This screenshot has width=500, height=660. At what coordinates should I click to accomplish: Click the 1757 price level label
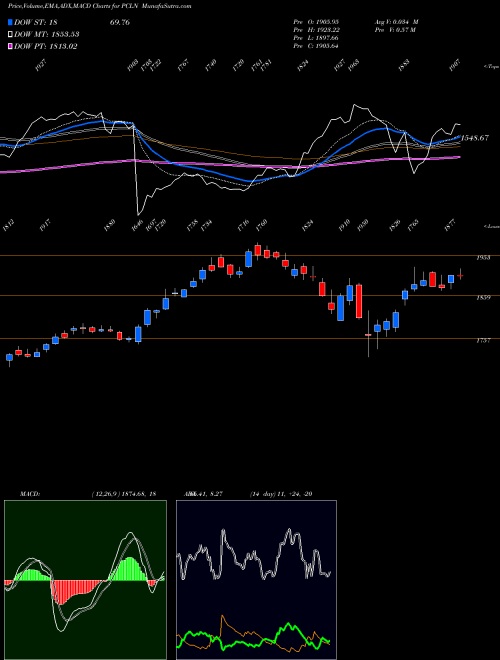click(483, 341)
